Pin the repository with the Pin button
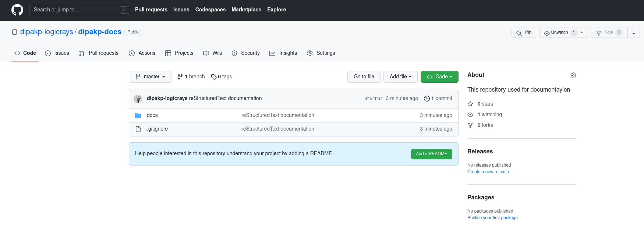The height and width of the screenshot is (231, 644). click(524, 33)
